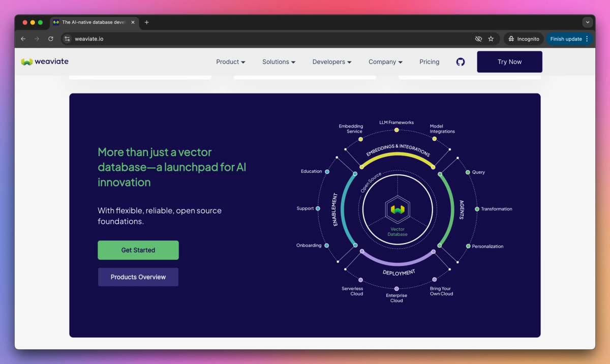Click the browser forward arrow
Screen dimensions: 610x364
(37, 39)
